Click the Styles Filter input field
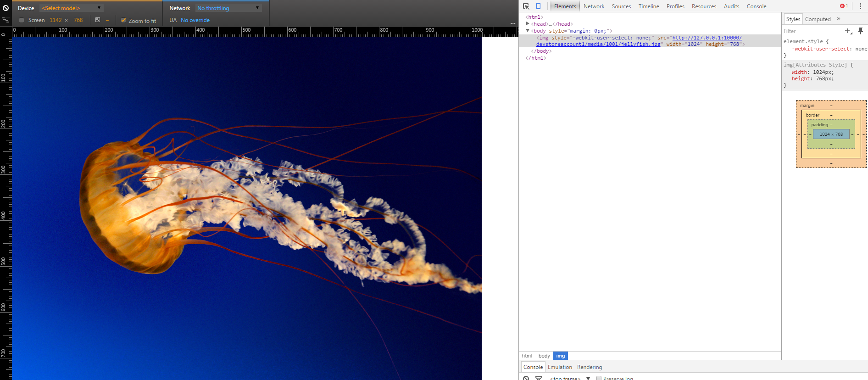Image resolution: width=868 pixels, height=380 pixels. (x=812, y=31)
